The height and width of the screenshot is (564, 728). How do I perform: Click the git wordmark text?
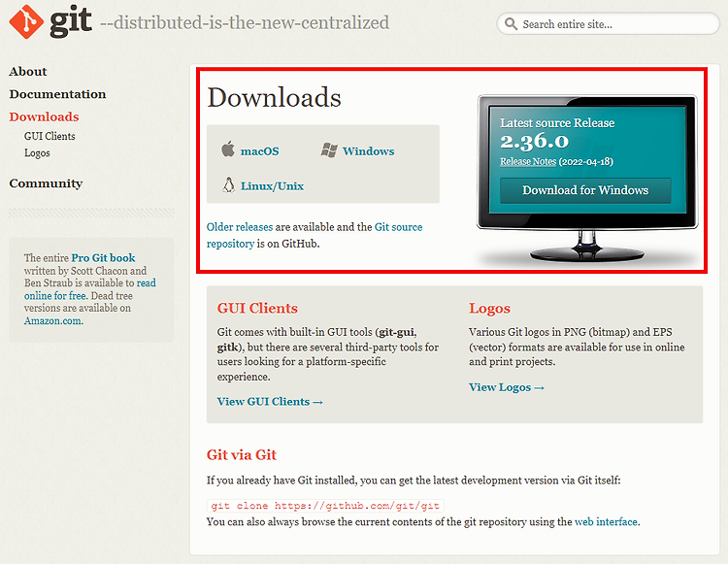pyautogui.click(x=71, y=21)
